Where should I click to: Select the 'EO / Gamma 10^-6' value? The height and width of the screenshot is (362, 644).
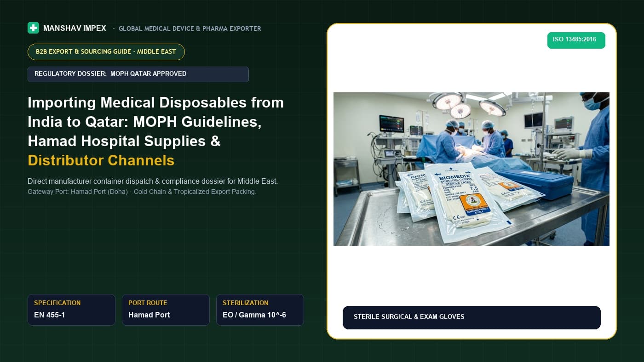coord(254,315)
